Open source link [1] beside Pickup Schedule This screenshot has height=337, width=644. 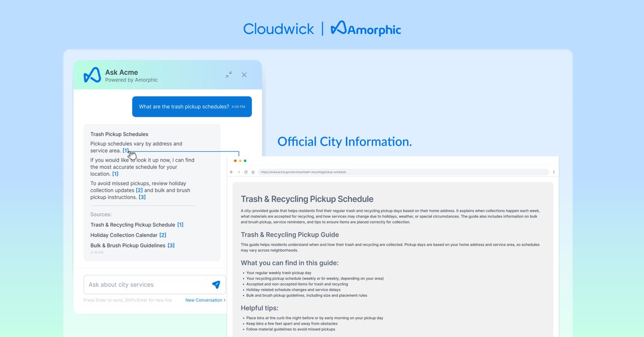(x=180, y=225)
